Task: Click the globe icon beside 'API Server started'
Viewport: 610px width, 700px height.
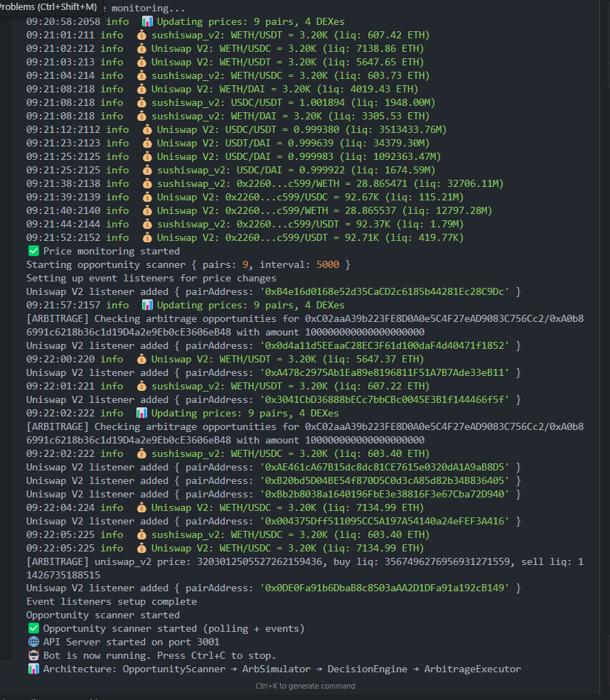Action: [x=33, y=642]
